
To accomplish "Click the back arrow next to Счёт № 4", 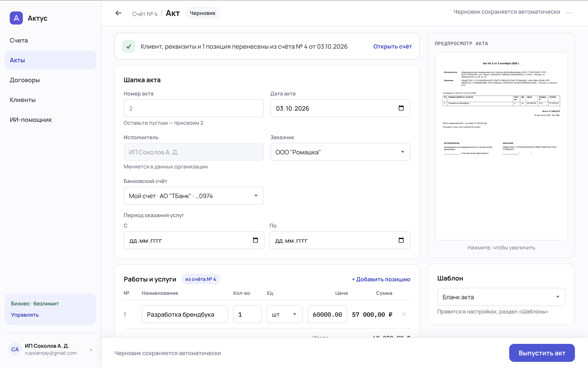I will 118,13.
